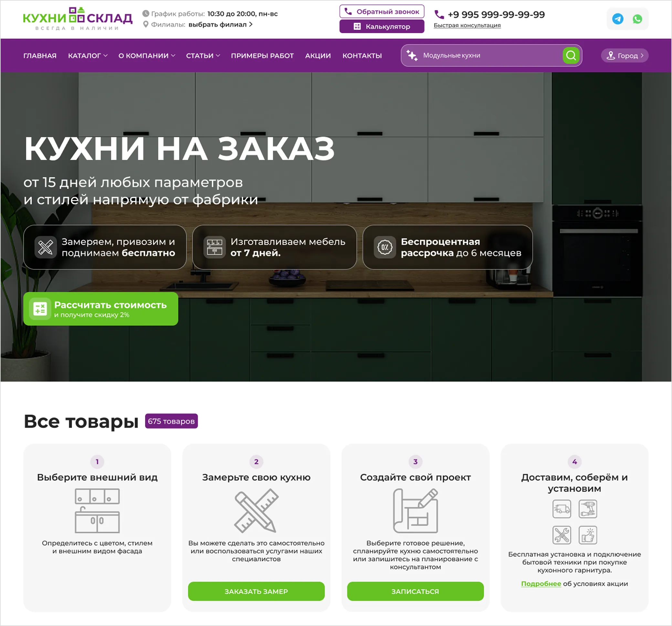Click the phone handset icon beside phone number
Image resolution: width=672 pixels, height=626 pixels.
(439, 15)
